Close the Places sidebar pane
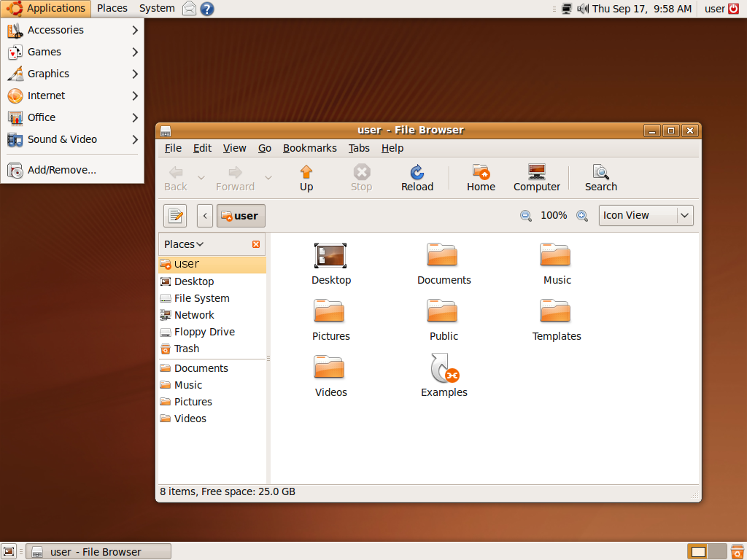Viewport: 747px width, 560px height. [x=256, y=244]
